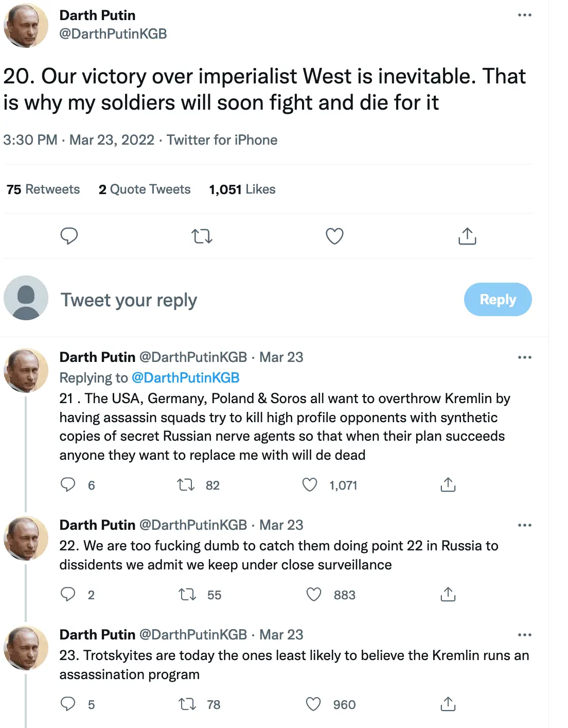Screen dimensions: 568x728
Task: Open more options menu on reply 23
Action: 524,635
